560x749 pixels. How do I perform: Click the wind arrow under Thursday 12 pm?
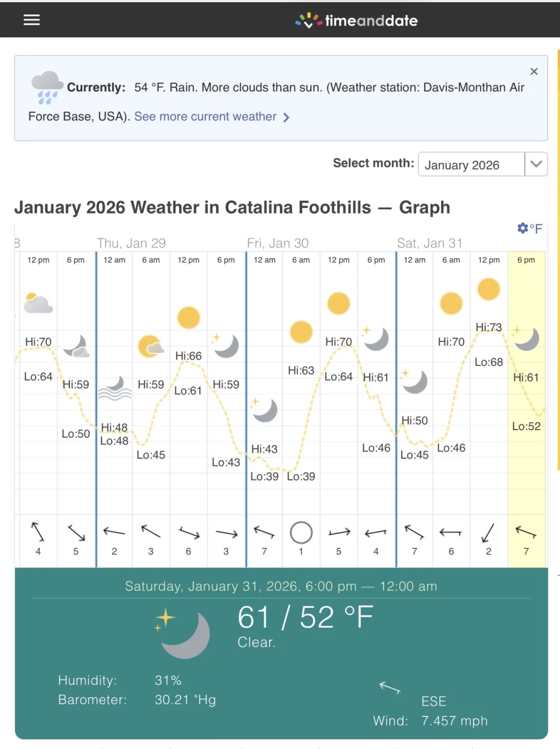188,533
